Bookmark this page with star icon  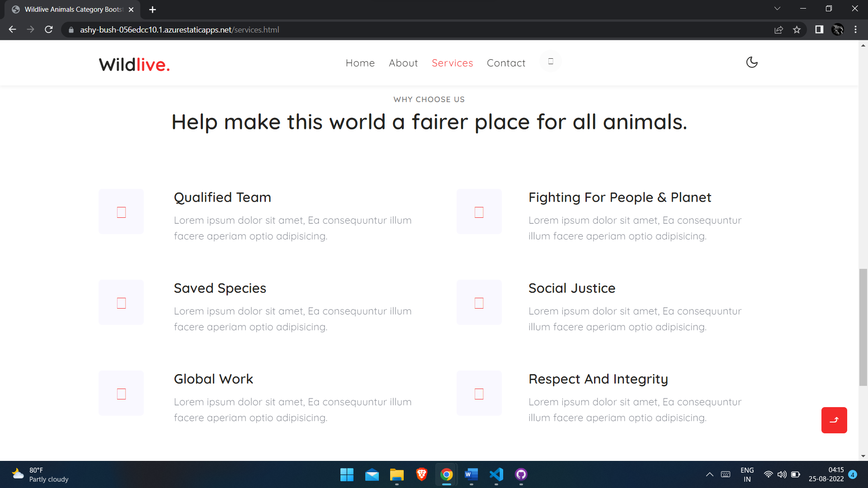coord(797,30)
